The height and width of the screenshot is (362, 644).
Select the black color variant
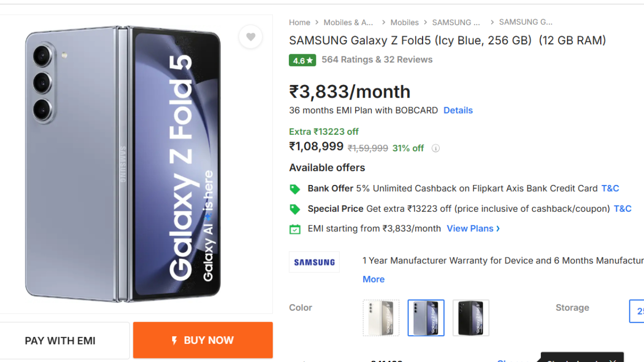point(471,318)
